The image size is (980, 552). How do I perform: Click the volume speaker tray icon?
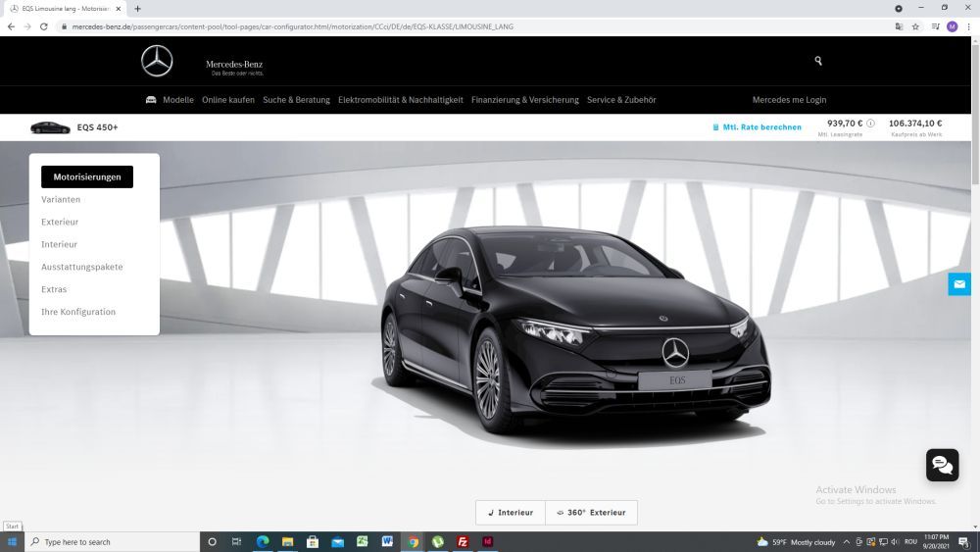(x=895, y=542)
